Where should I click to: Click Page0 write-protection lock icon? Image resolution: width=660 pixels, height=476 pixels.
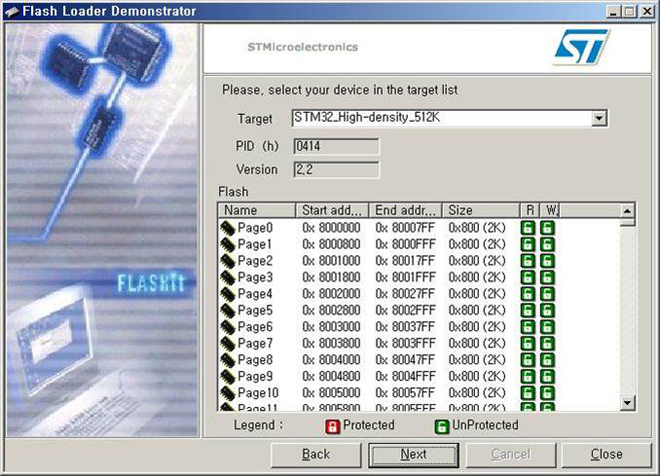tap(547, 228)
